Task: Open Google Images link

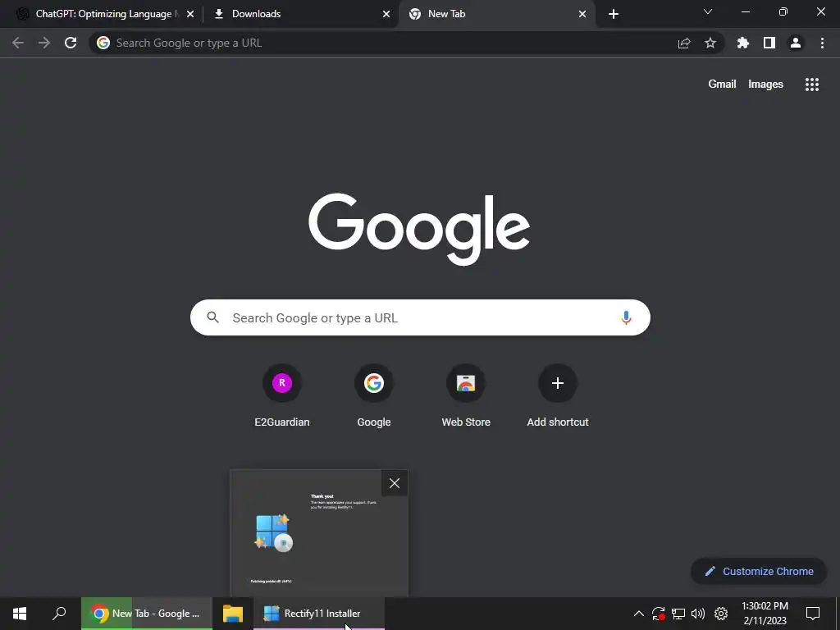Action: [765, 84]
